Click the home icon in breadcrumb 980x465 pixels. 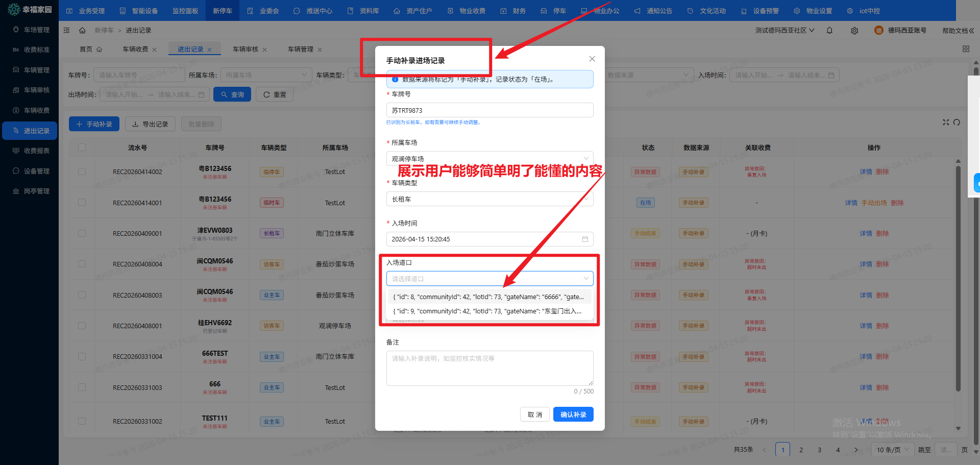coord(82,31)
